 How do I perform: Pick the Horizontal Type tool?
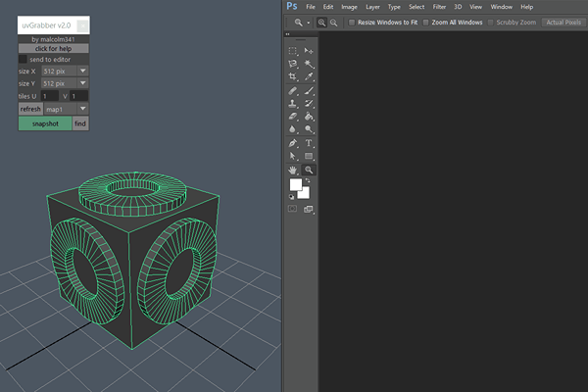click(309, 143)
